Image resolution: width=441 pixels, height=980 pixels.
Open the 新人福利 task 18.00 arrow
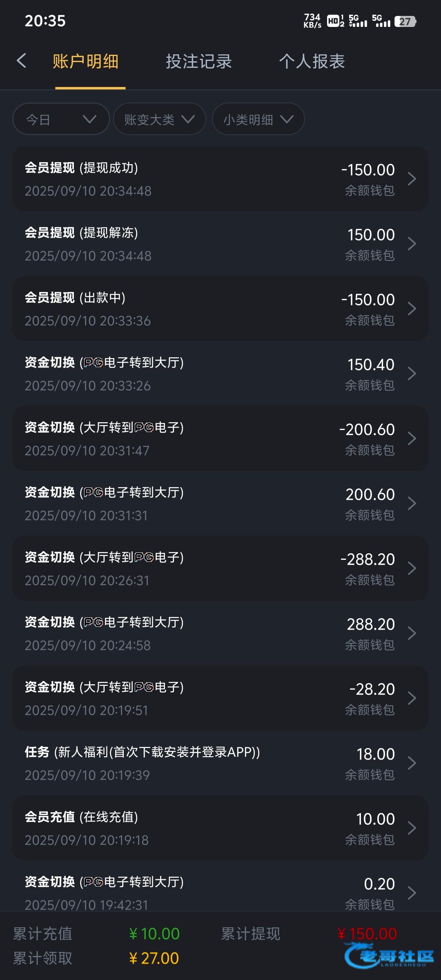[x=412, y=763]
